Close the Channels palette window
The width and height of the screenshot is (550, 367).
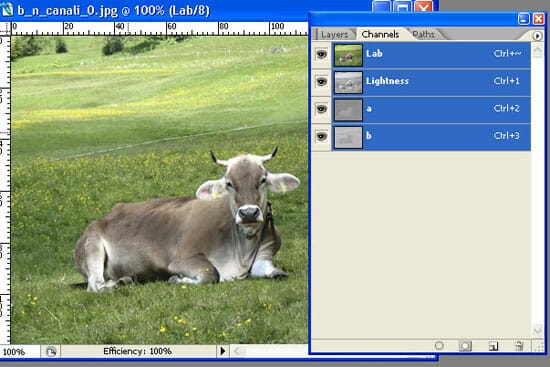pyautogui.click(x=538, y=19)
